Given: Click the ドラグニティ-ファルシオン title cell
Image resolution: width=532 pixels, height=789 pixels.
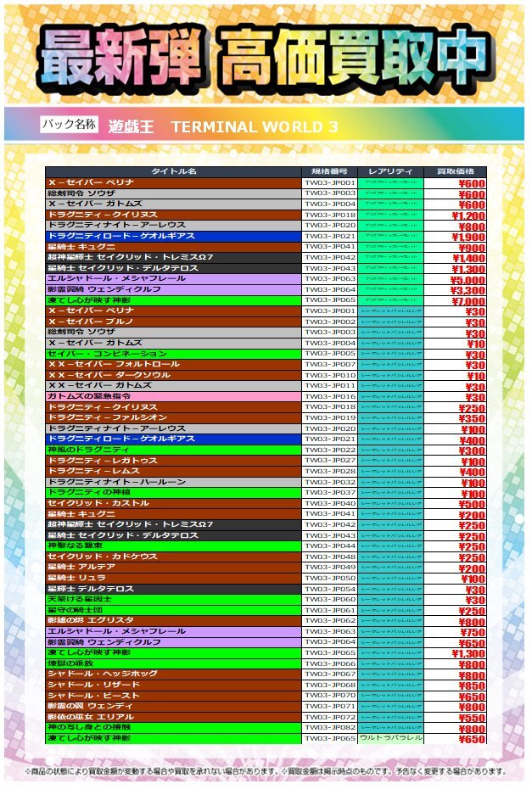Looking at the screenshot, I should [174, 418].
